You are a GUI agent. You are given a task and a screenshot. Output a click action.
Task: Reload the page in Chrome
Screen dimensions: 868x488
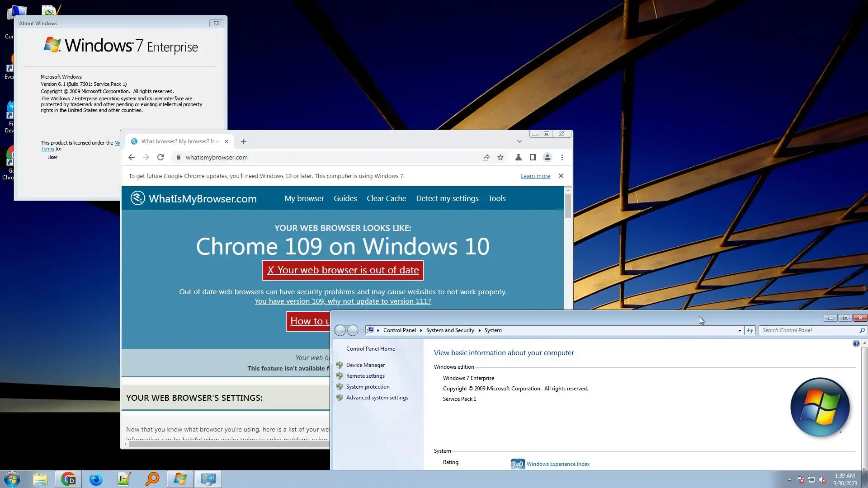click(x=160, y=157)
